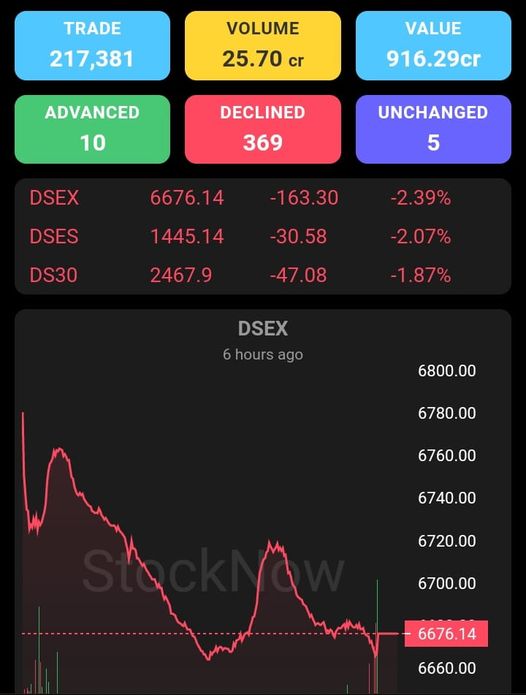
Task: Click the tall green volume bar
Action: click(x=378, y=636)
